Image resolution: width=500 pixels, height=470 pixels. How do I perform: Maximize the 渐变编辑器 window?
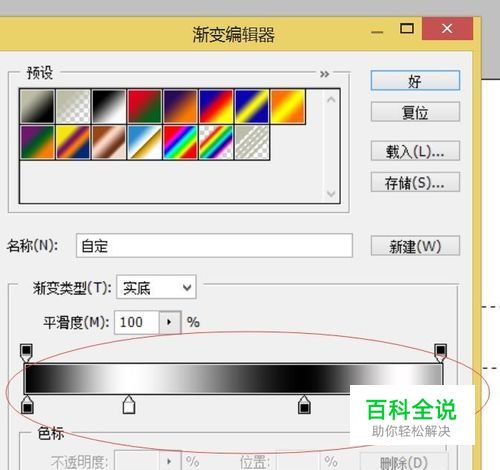tap(407, 29)
